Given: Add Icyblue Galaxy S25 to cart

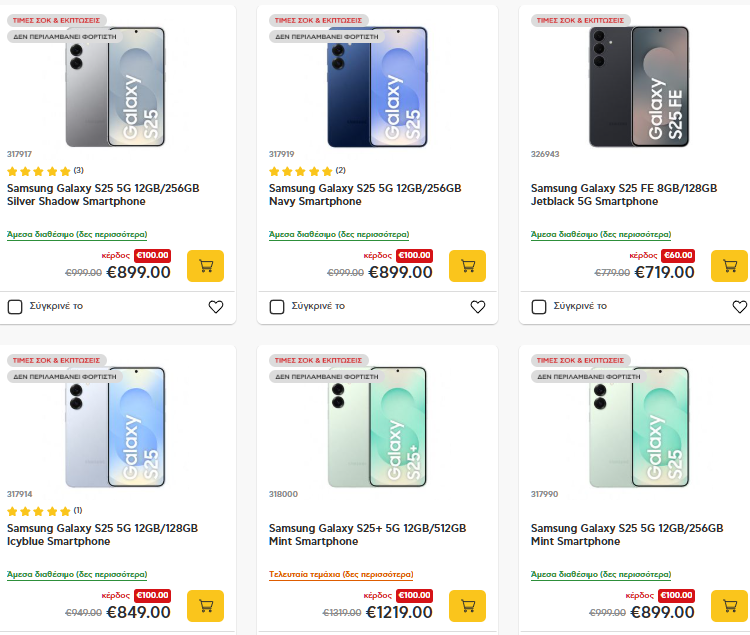Looking at the screenshot, I should click(x=205, y=606).
